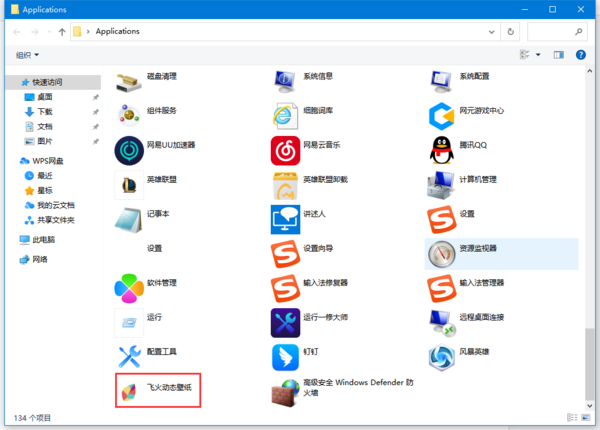Launch 钉钉 DingTalk icon
Image resolution: width=600 pixels, height=430 pixels.
285,357
